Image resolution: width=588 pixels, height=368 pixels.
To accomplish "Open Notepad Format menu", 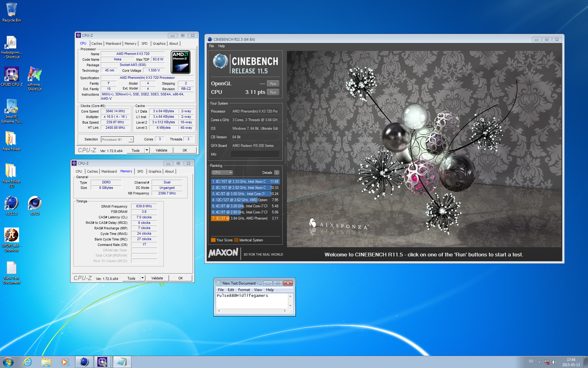I will (x=244, y=290).
